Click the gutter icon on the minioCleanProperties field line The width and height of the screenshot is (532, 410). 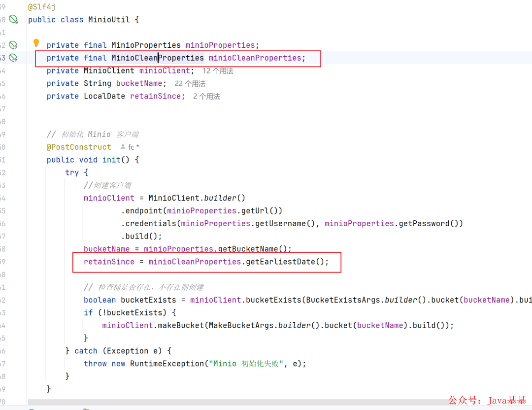[x=13, y=58]
